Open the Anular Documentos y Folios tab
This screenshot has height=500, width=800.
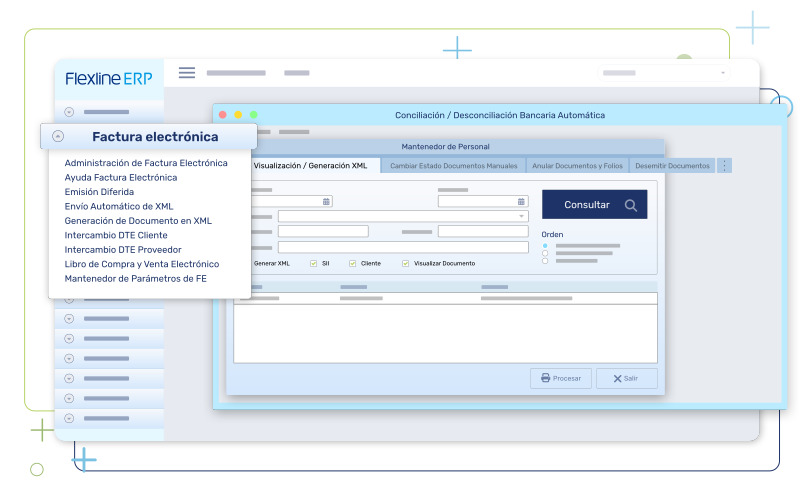(x=578, y=166)
